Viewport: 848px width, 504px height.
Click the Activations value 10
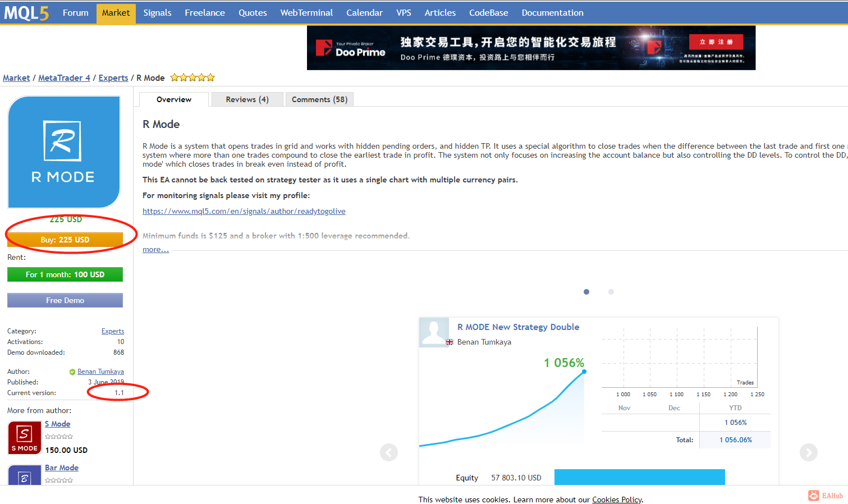[x=121, y=342]
